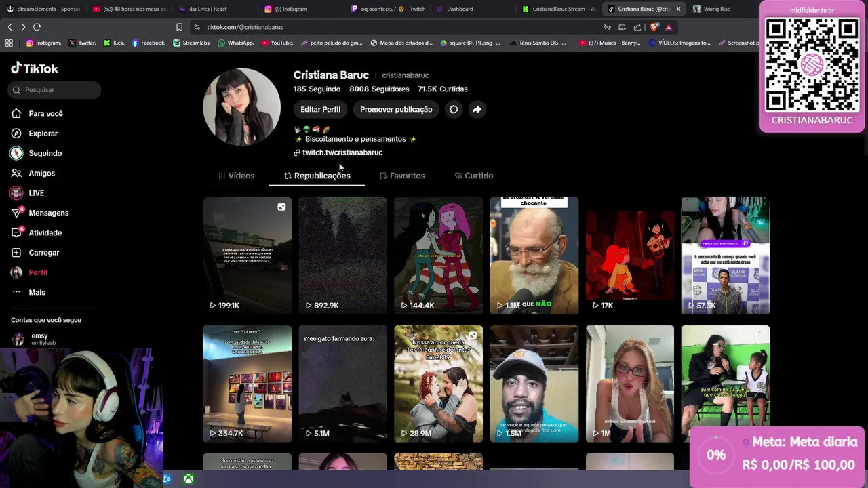Click Promover publicação button

[396, 109]
